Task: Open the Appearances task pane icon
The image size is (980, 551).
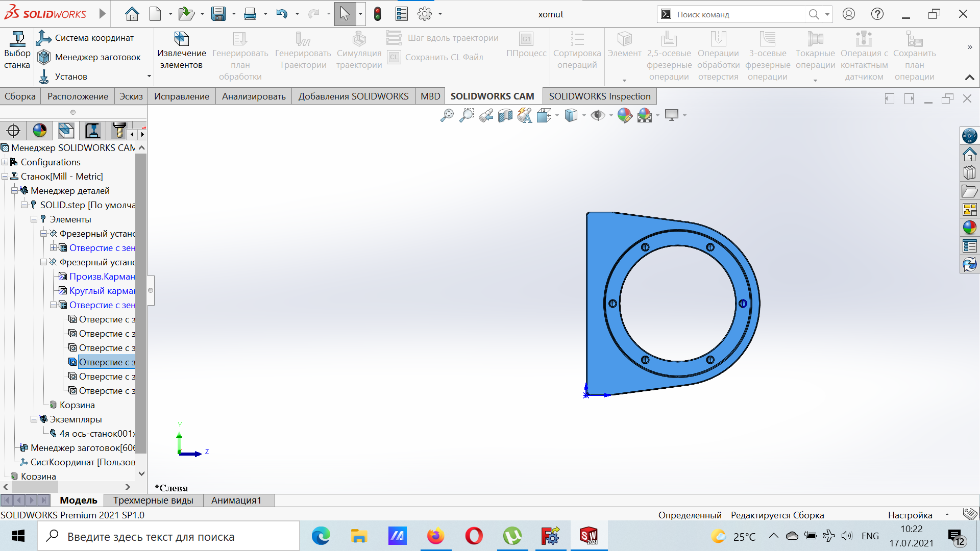Action: [969, 228]
